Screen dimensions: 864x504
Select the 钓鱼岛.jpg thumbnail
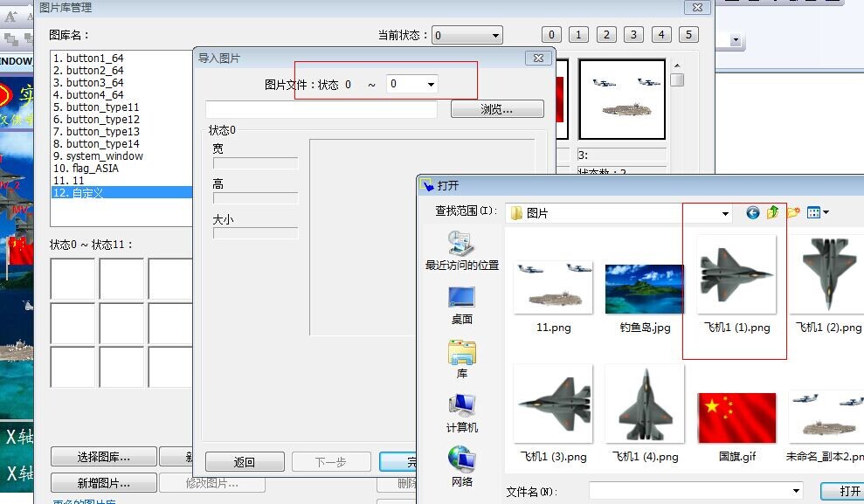coord(644,289)
